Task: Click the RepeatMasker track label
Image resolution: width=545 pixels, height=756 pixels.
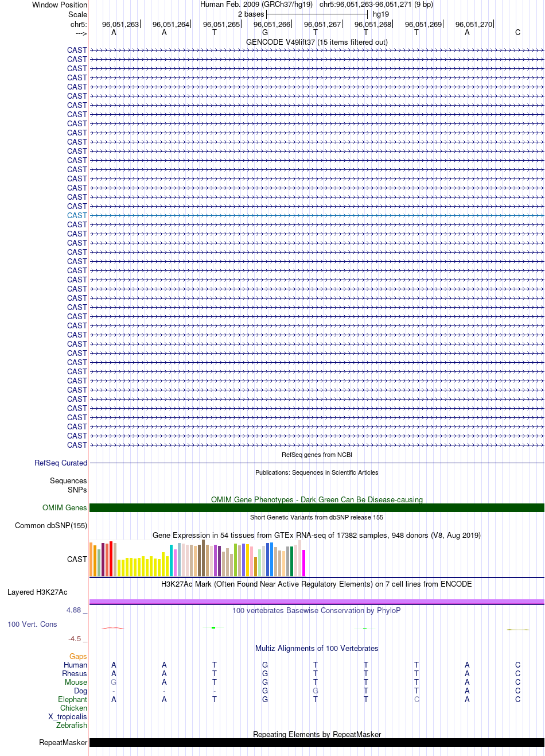Action: [x=63, y=742]
